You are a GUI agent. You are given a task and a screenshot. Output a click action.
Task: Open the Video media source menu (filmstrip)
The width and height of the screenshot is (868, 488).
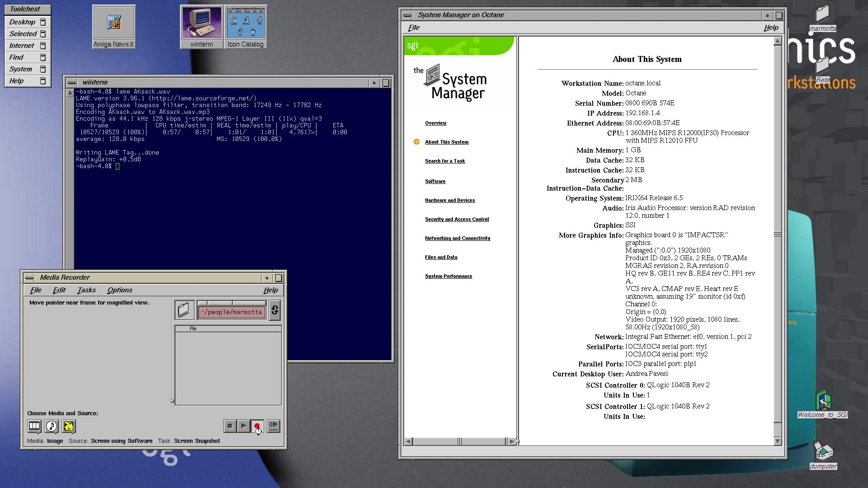pyautogui.click(x=34, y=426)
